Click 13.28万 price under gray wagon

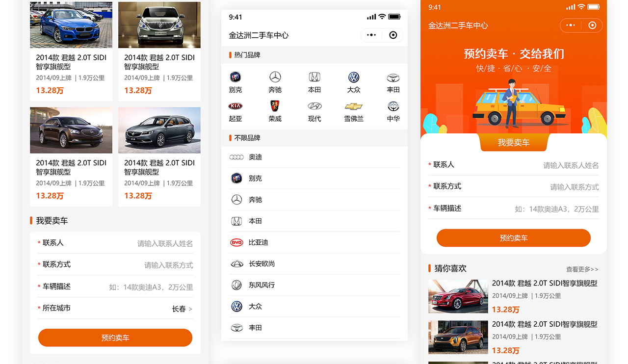pos(138,196)
